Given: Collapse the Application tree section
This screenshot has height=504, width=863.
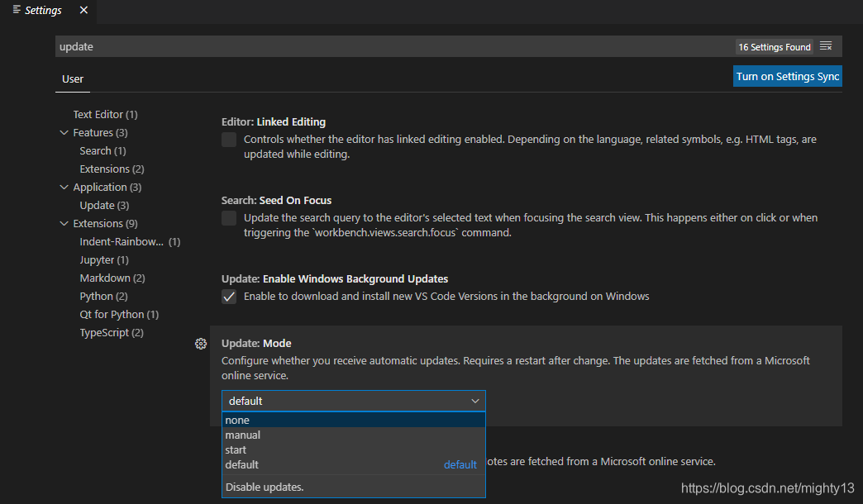Looking at the screenshot, I should click(64, 187).
